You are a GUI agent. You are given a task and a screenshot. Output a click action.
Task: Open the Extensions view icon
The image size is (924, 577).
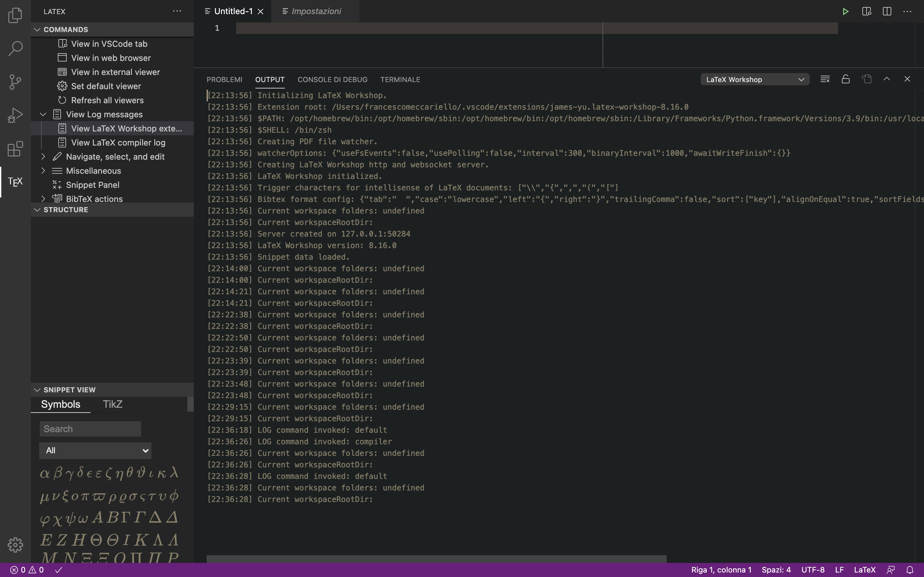tap(15, 149)
